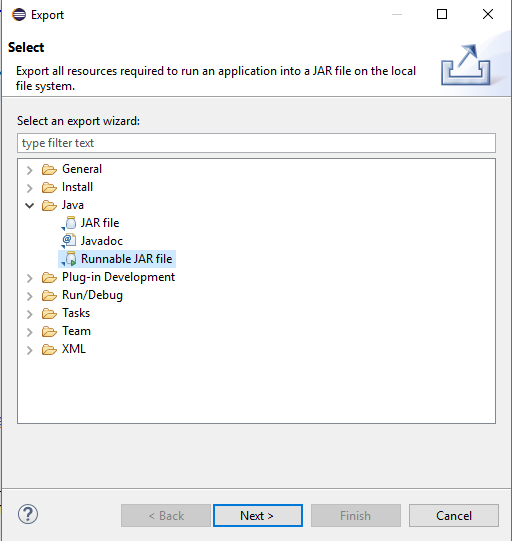Click the Next button
The image size is (512, 541).
pyautogui.click(x=258, y=515)
